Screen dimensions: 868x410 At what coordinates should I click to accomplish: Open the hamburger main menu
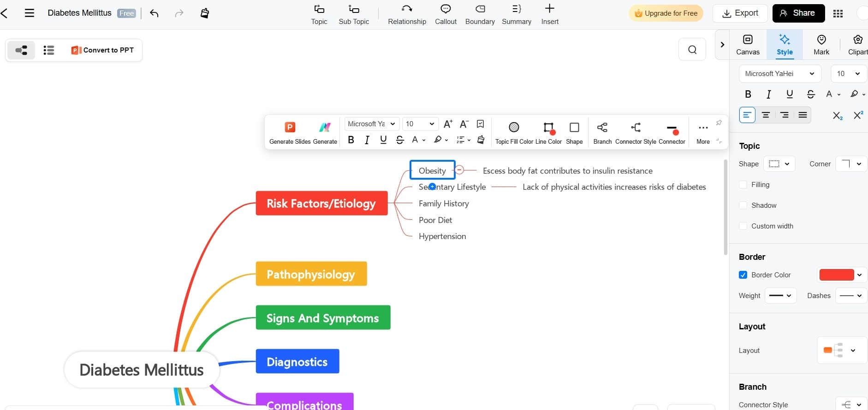coord(30,13)
